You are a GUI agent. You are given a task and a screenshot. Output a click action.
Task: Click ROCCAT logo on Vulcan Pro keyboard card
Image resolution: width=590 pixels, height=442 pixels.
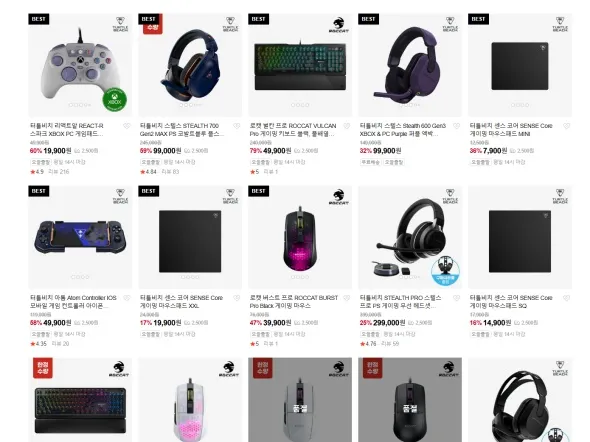coord(339,25)
